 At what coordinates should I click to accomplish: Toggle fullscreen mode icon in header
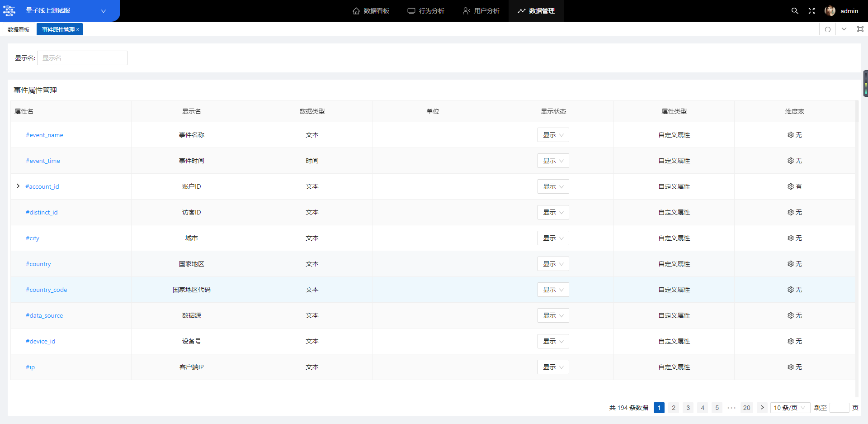pos(811,11)
